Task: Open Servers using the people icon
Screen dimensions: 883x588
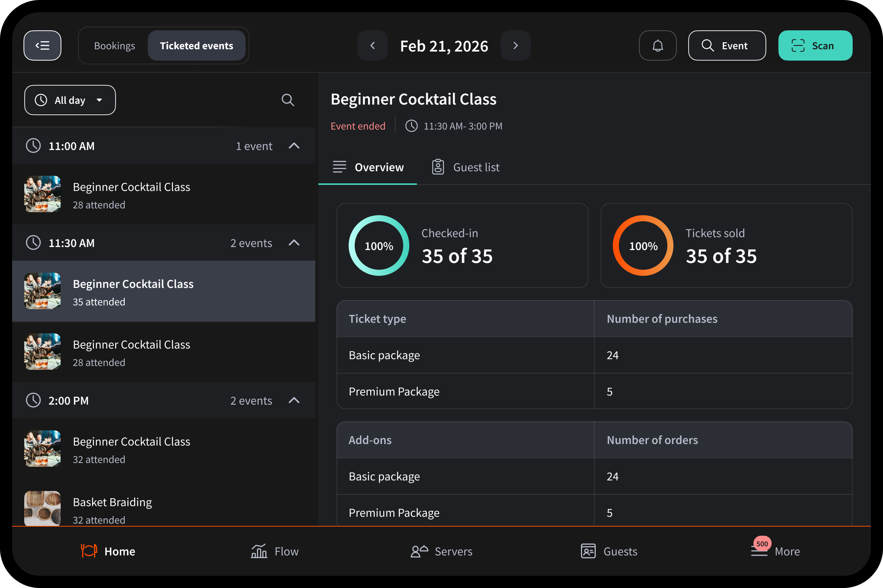Action: (x=419, y=551)
